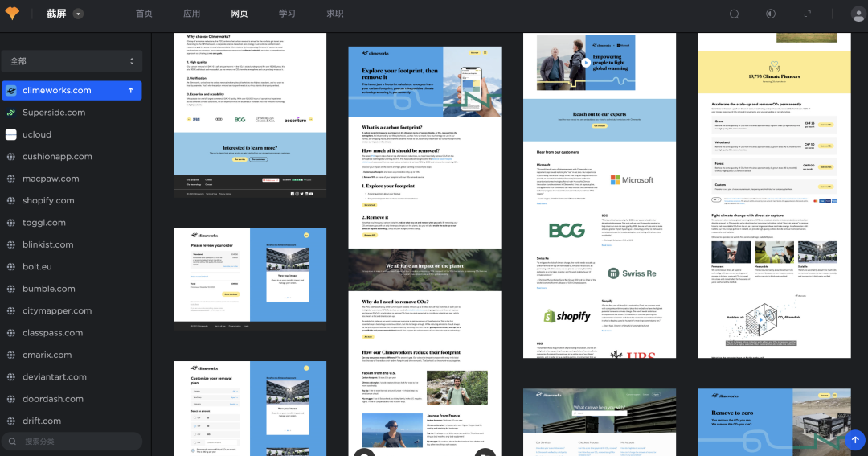
Task: Open the 'Remove to zero' page thumbnail
Action: tap(775, 422)
